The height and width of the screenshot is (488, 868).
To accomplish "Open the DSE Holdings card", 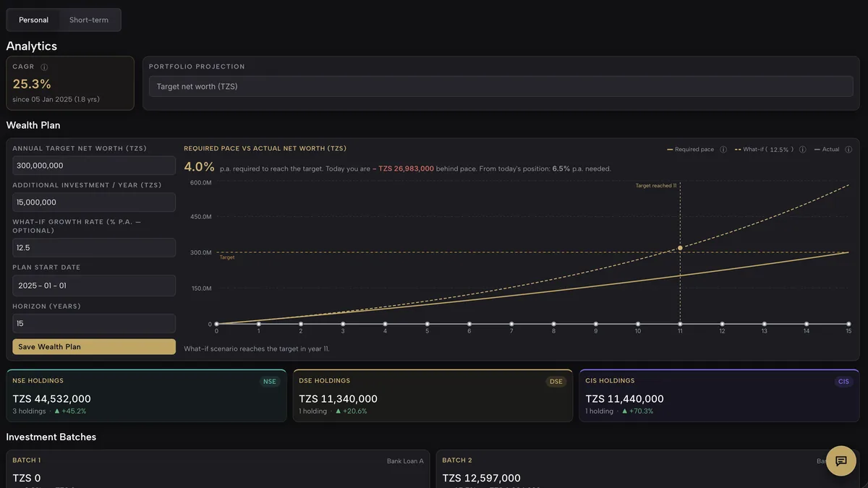I will (433, 395).
